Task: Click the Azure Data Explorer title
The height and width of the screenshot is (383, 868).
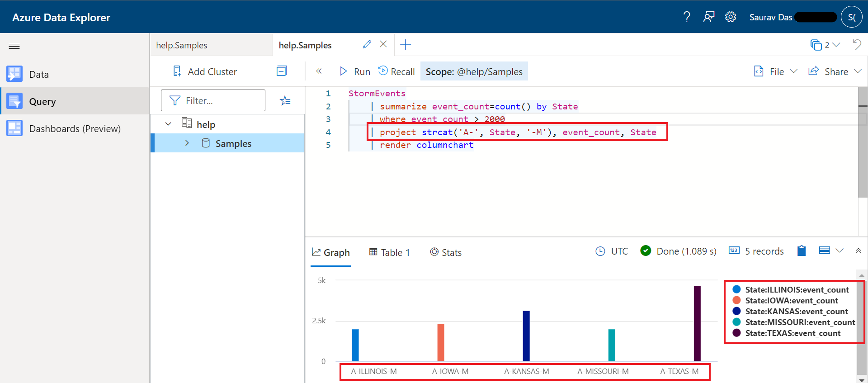Action: click(61, 17)
